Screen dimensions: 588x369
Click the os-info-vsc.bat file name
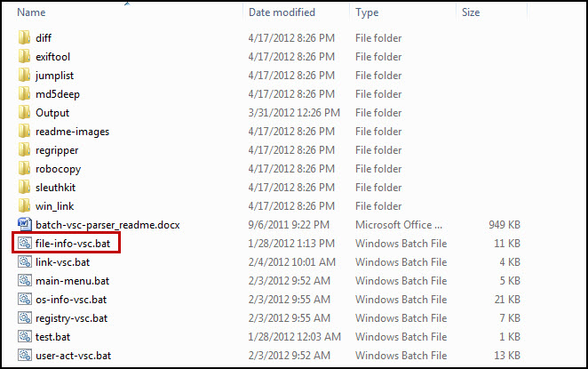pyautogui.click(x=71, y=300)
